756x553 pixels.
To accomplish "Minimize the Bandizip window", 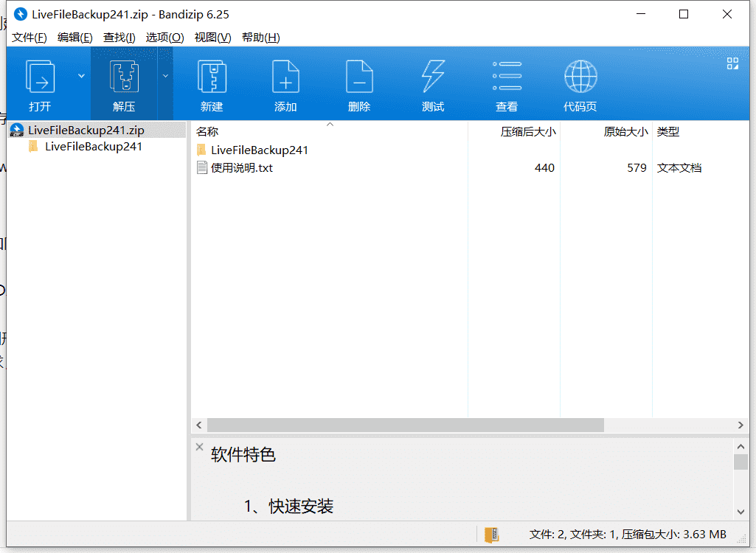I will pos(641,14).
